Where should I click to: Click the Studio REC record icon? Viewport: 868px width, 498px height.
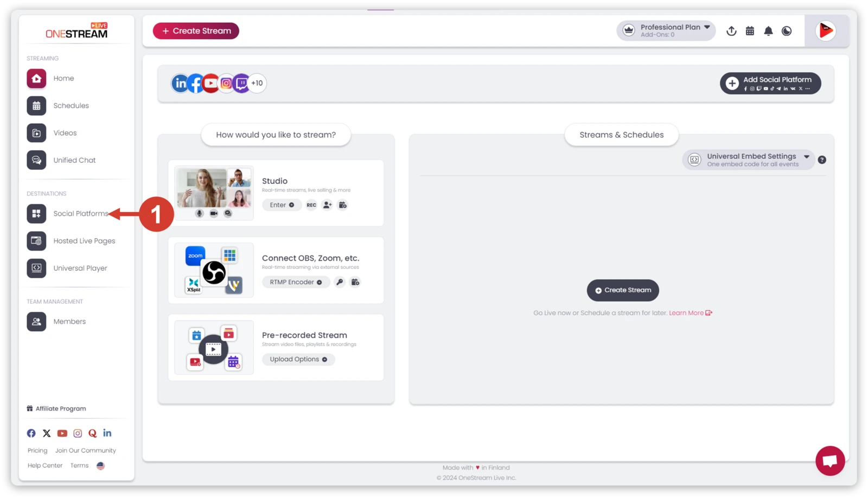[311, 205]
